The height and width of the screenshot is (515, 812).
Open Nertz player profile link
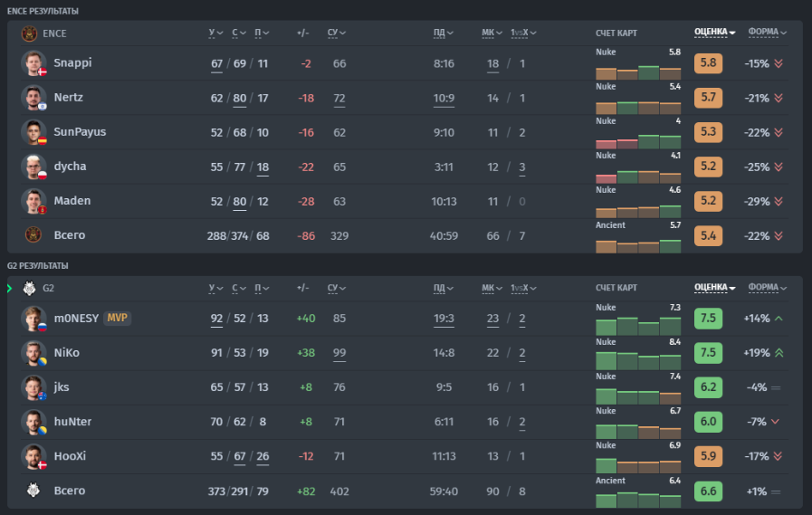coord(69,98)
